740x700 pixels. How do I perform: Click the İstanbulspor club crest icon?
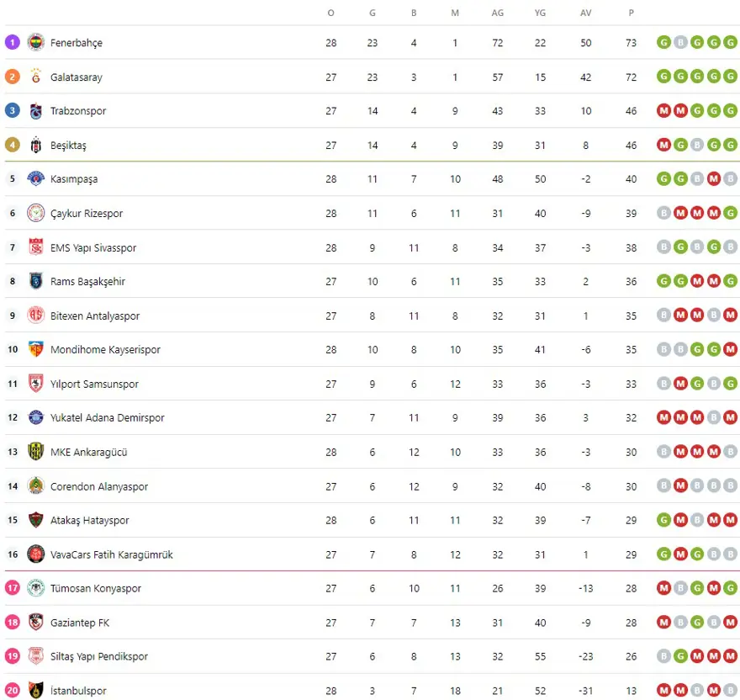[x=36, y=691]
